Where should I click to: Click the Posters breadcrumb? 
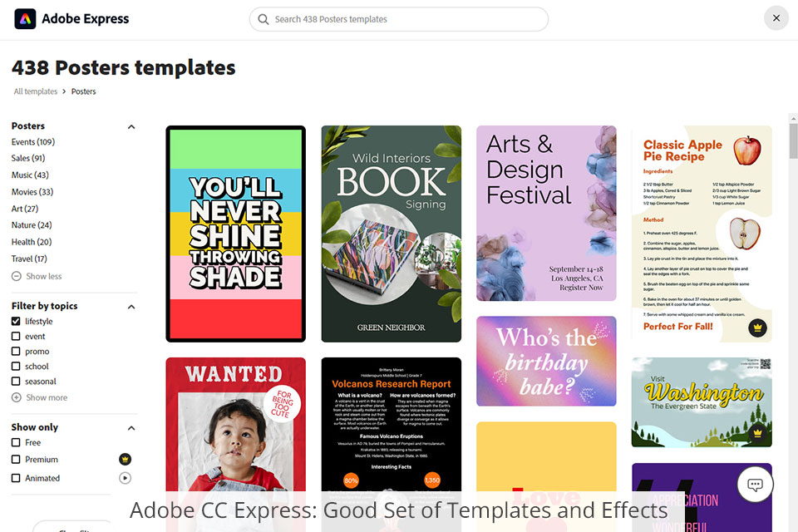pos(83,91)
